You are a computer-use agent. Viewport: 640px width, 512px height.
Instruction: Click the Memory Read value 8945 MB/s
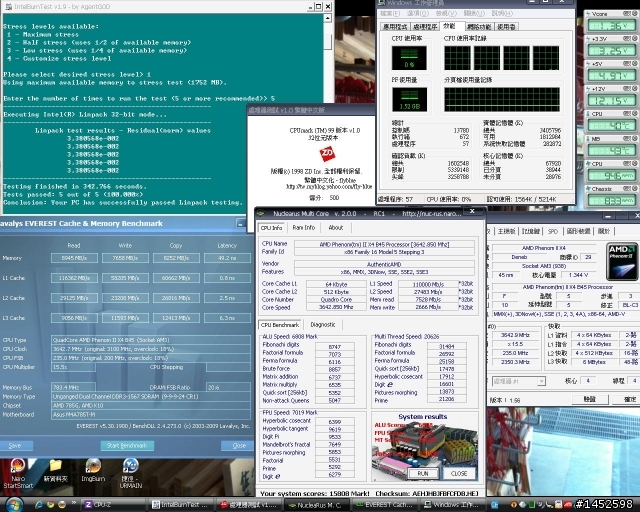74,258
